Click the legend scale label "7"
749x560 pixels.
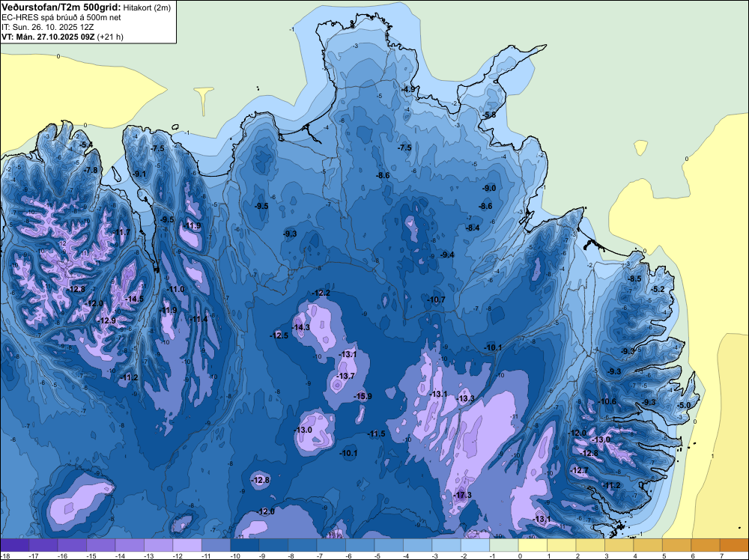click(x=721, y=556)
